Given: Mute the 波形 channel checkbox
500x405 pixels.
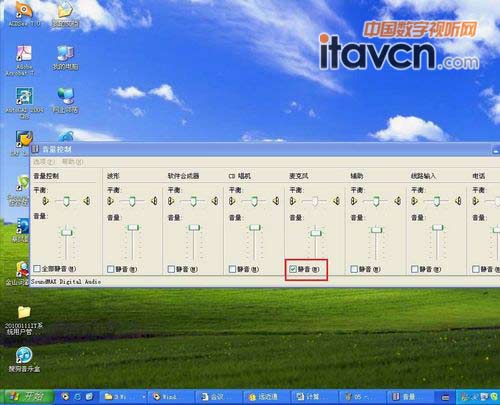Looking at the screenshot, I should coord(111,269).
